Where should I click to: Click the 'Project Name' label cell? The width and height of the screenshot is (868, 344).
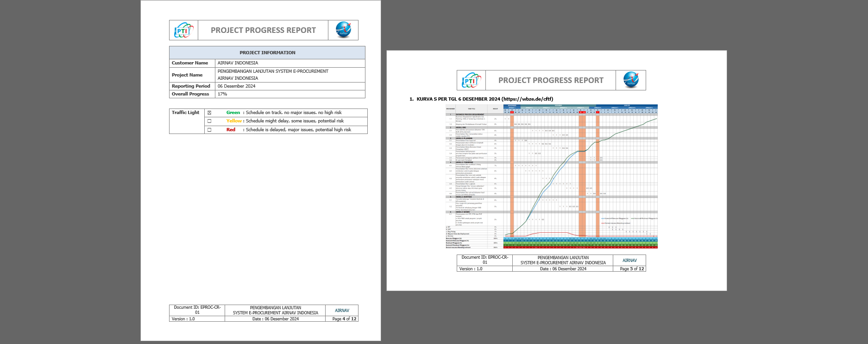(192, 75)
